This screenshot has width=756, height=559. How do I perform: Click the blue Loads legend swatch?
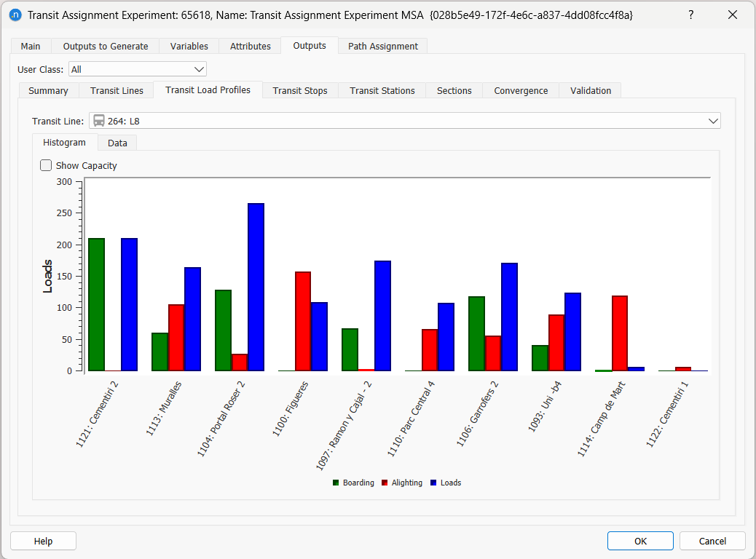coord(432,482)
